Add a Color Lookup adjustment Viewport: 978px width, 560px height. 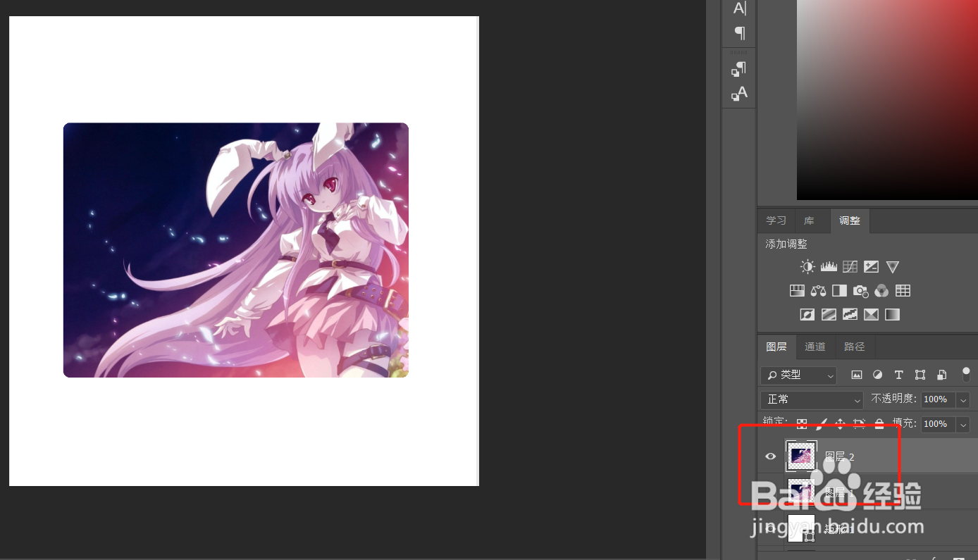tap(903, 291)
